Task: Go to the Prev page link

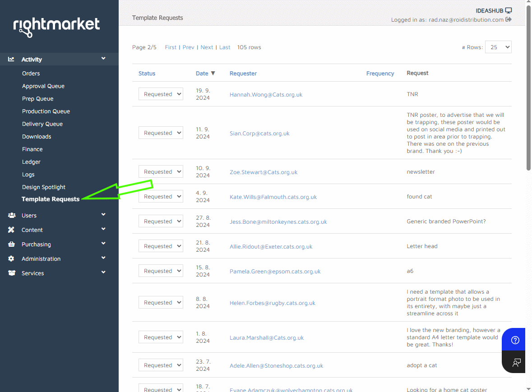Action: pyautogui.click(x=188, y=47)
